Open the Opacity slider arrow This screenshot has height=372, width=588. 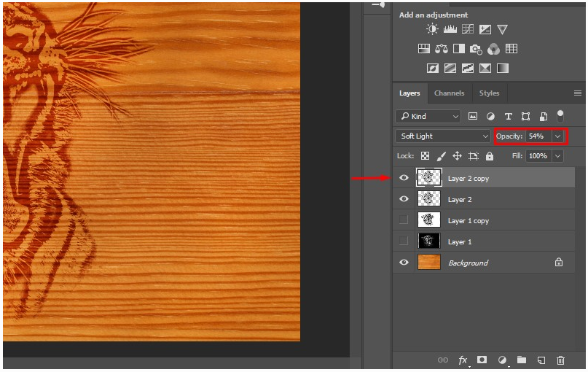coord(557,136)
